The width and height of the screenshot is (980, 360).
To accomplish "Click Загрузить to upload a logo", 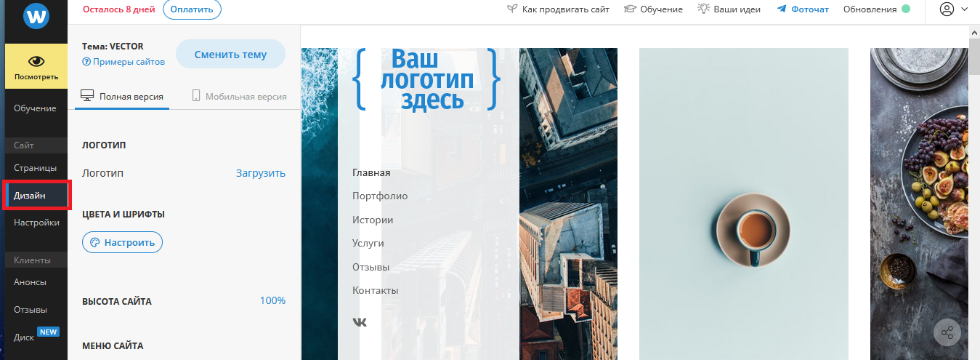I will (x=260, y=173).
